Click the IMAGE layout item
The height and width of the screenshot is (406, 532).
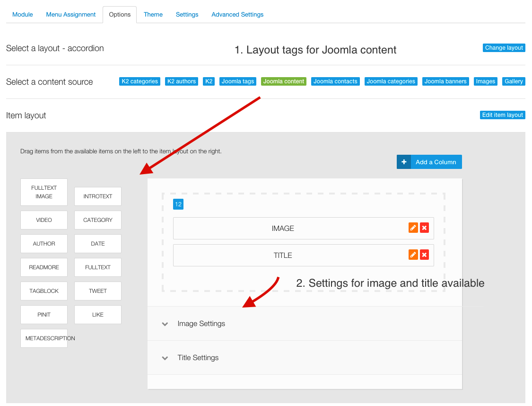coord(303,228)
